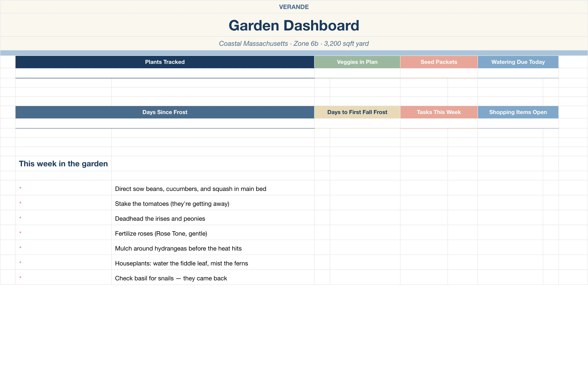Select 'Mulch around hydrangeas' task cell
Screen dimensions: 588x378
click(213, 247)
